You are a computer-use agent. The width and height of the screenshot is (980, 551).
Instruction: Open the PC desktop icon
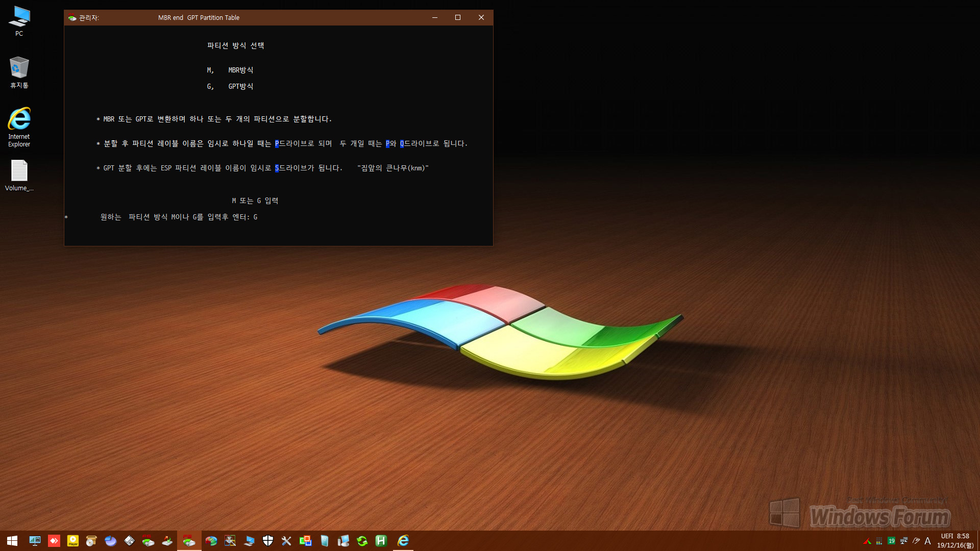point(19,21)
